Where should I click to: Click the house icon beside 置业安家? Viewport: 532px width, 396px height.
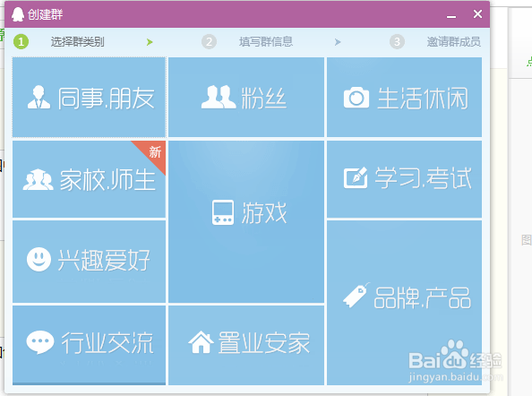coord(202,342)
